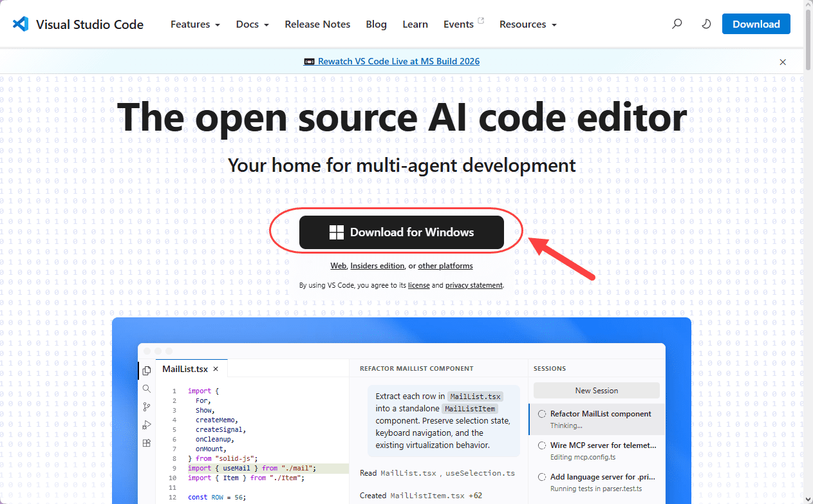
Task: Open the other platforms link
Action: [x=445, y=266]
